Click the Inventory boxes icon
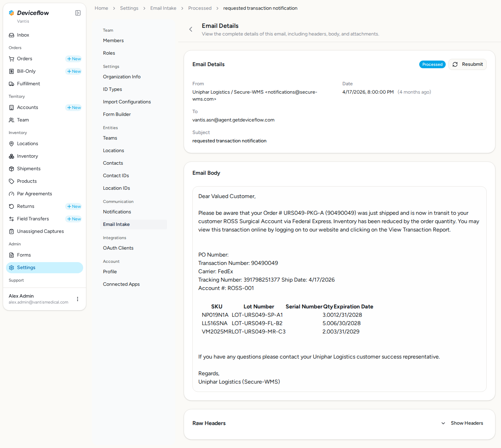 point(11,156)
